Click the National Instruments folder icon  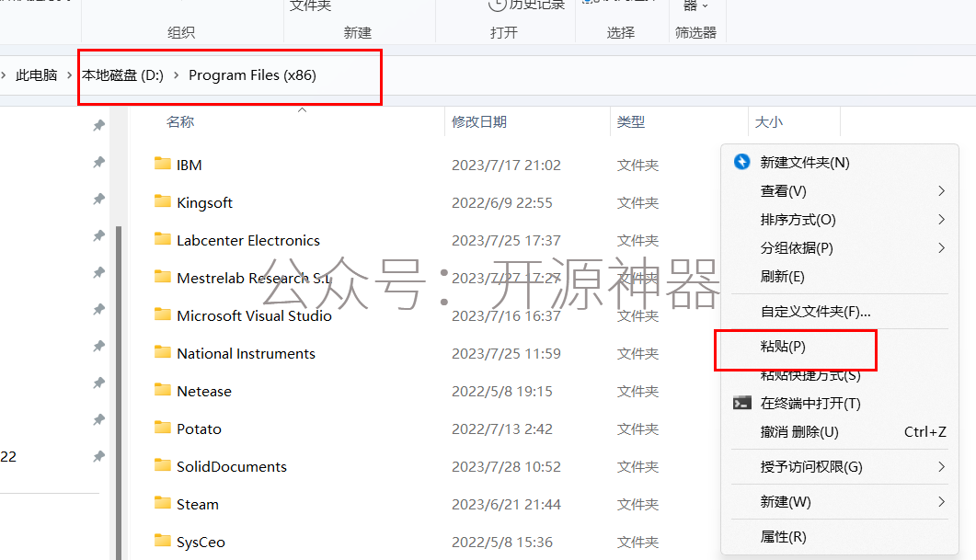[x=163, y=352]
